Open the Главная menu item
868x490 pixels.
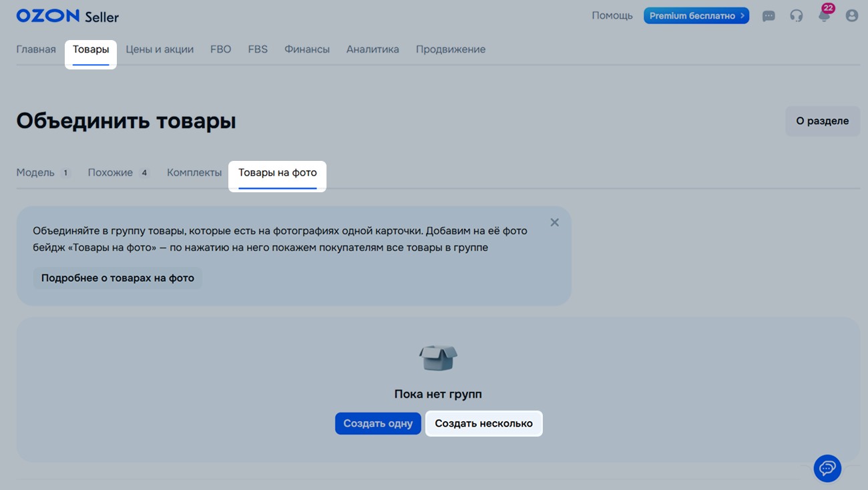(36, 49)
